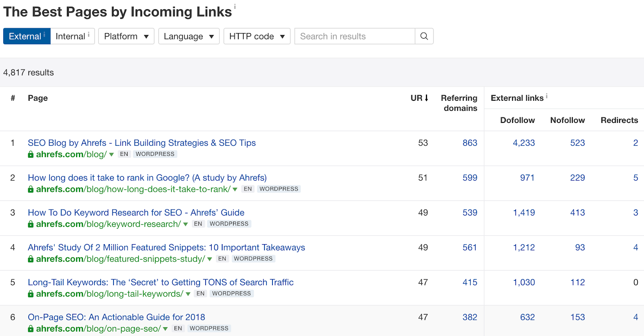
Task: Open ahrefs.com/blog/keyword-research/ URL
Action: point(109,224)
